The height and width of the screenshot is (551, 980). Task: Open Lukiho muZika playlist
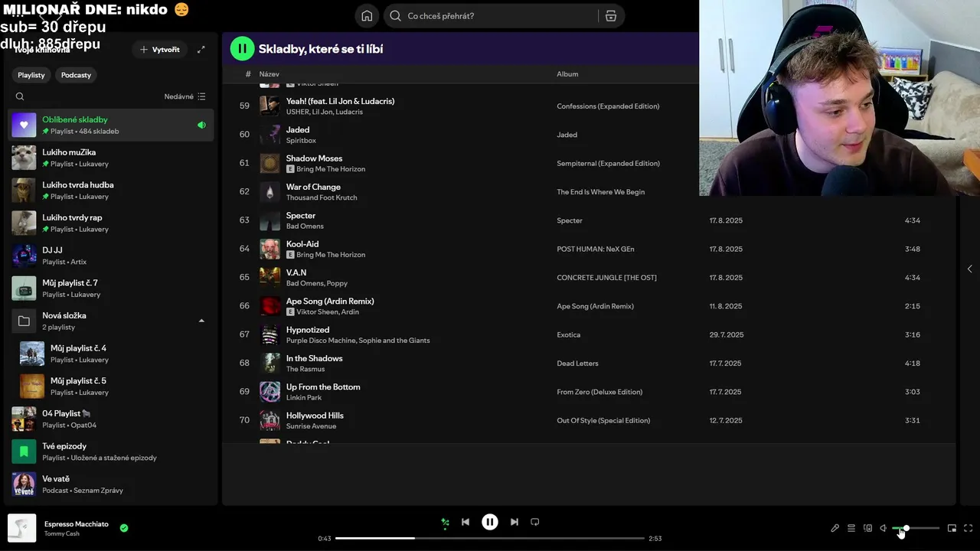111,158
